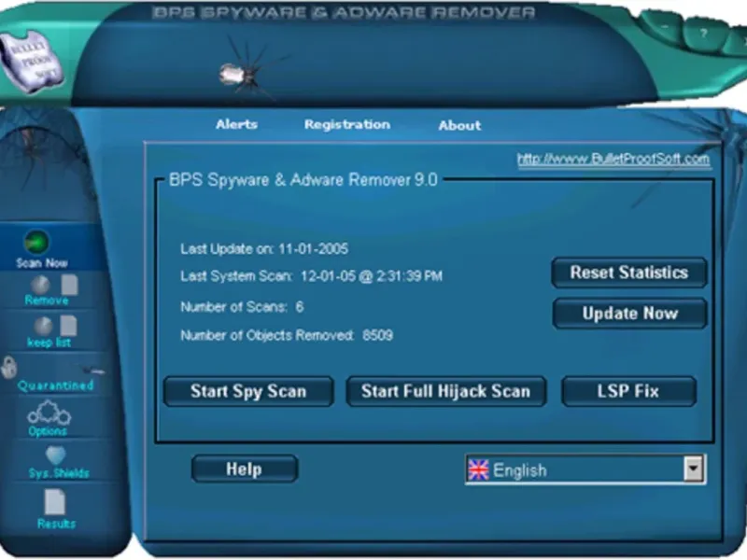Click 'Number of Scans: 6' text
Screen dimensions: 747x560
242,307
